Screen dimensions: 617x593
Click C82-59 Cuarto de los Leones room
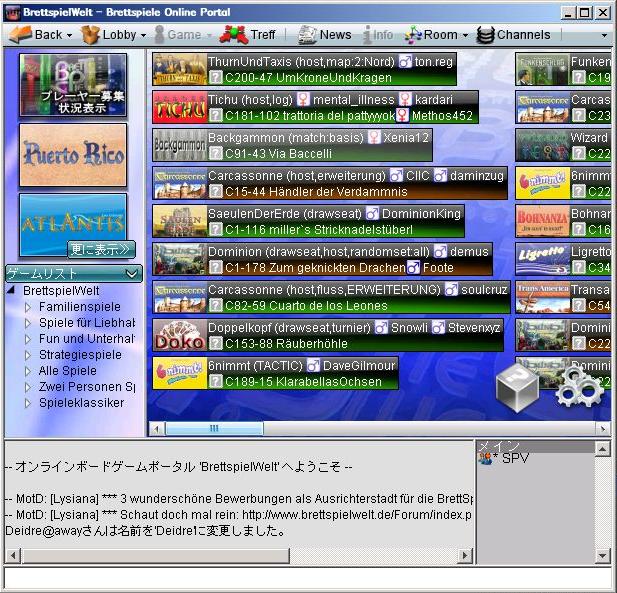(x=306, y=306)
